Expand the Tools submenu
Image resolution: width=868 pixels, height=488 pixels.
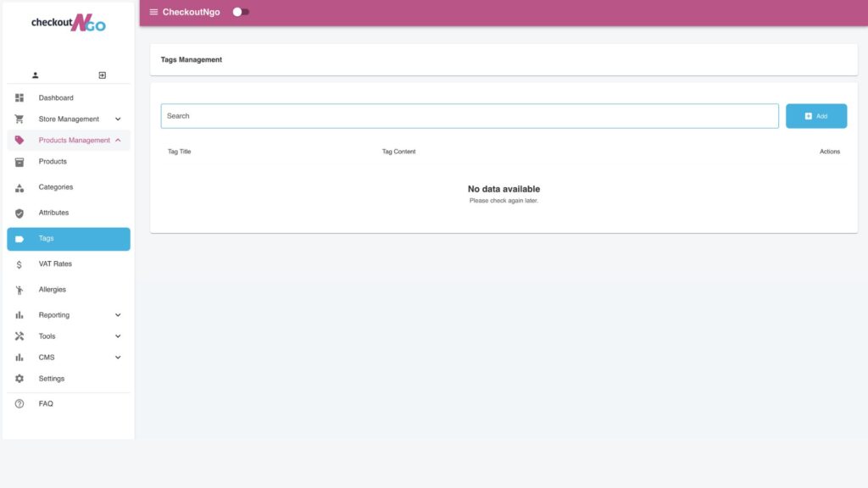(118, 336)
